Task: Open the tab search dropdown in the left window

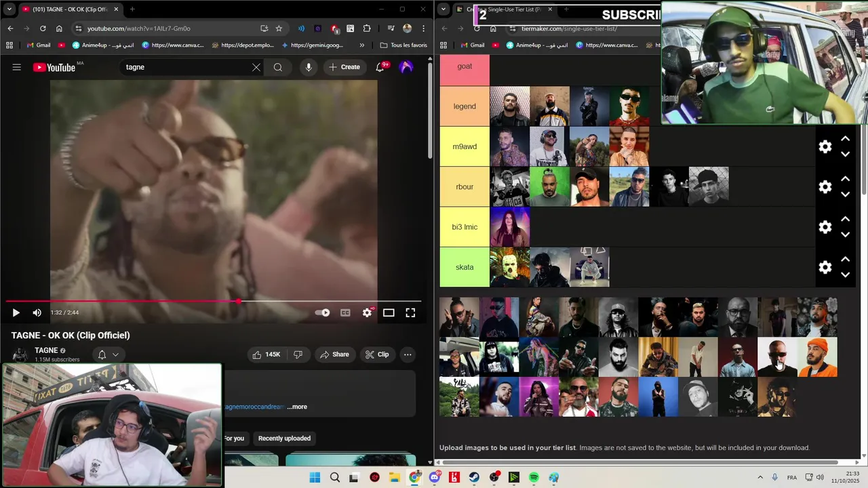Action: click(9, 9)
